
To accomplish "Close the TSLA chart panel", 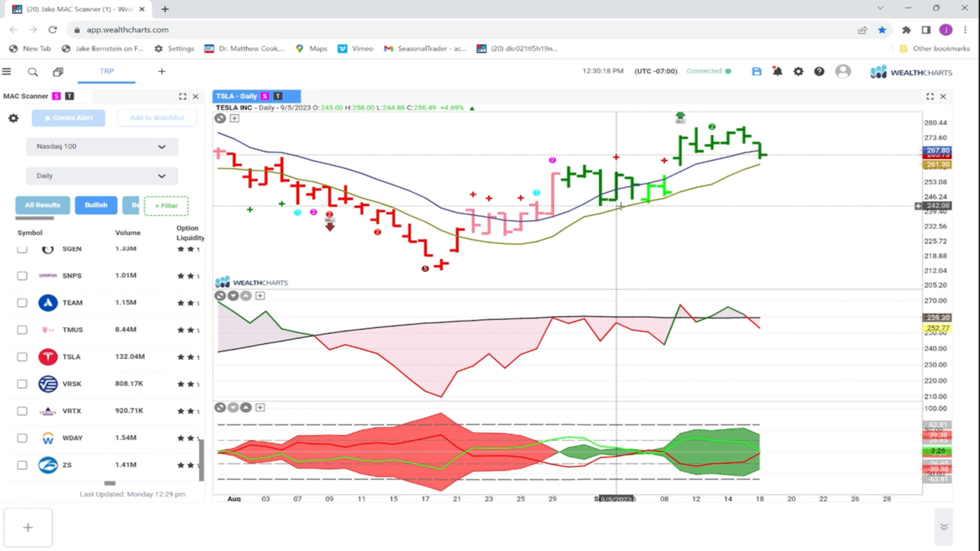I will pos(943,96).
